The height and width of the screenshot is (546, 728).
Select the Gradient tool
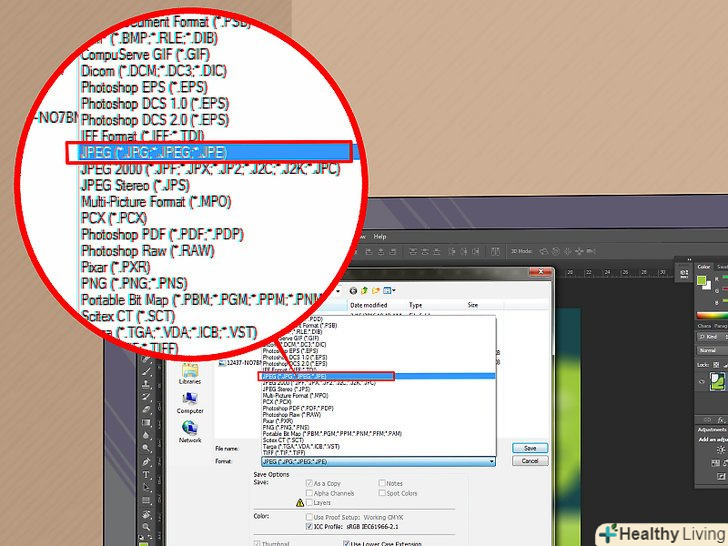pyautogui.click(x=147, y=423)
